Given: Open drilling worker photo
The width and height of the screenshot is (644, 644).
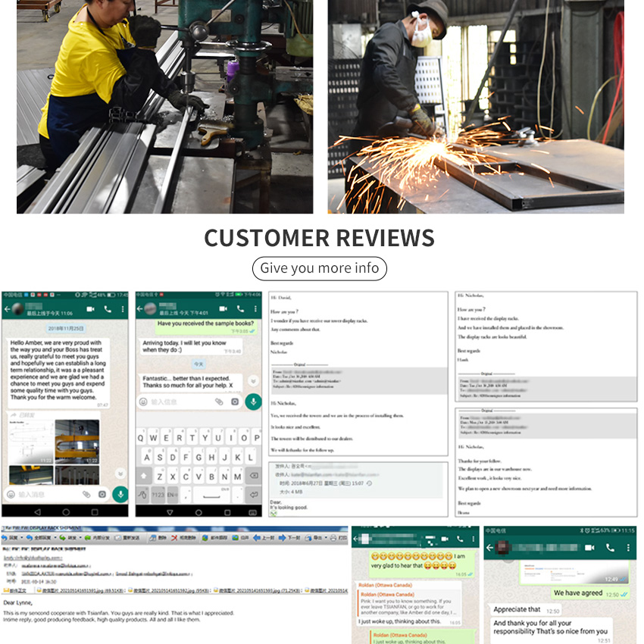Looking at the screenshot, I should pyautogui.click(x=164, y=106).
